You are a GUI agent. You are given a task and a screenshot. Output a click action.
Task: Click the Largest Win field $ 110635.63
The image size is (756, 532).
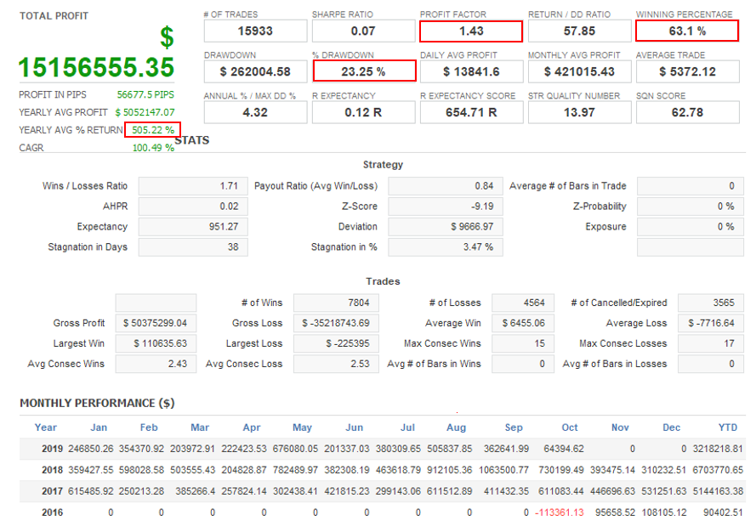coord(156,343)
